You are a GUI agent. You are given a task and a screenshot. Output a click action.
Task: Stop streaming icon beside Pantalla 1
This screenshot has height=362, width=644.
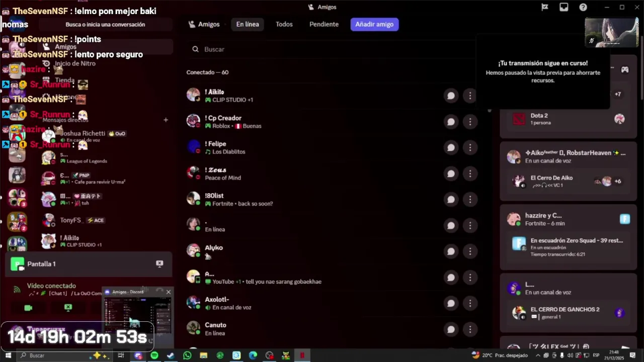tap(159, 263)
